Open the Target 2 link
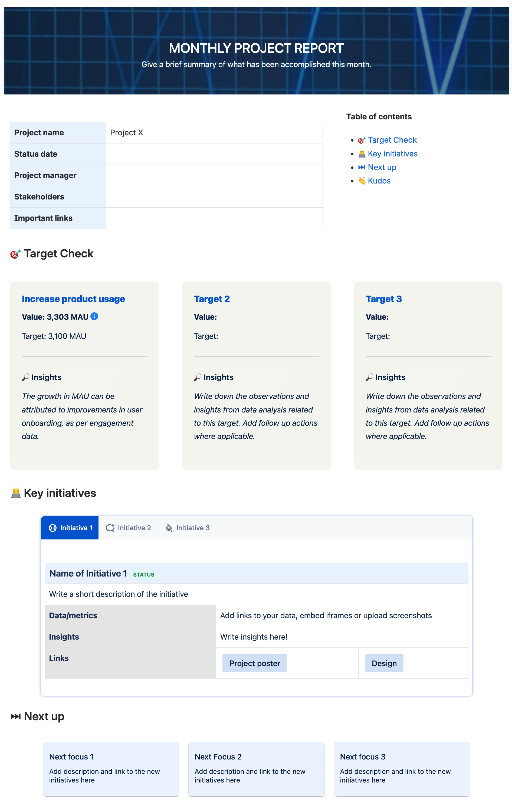The width and height of the screenshot is (512, 812). click(x=212, y=299)
